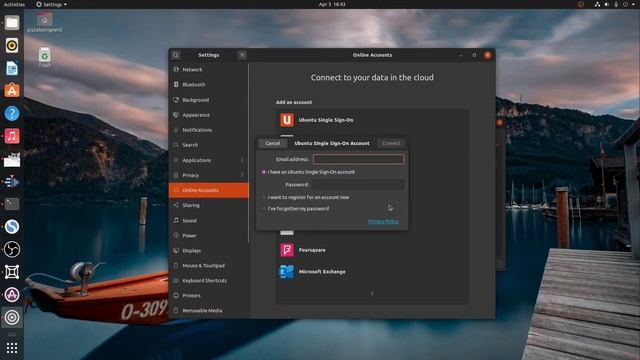Open LibreOffice Writer from the dock

(12, 68)
